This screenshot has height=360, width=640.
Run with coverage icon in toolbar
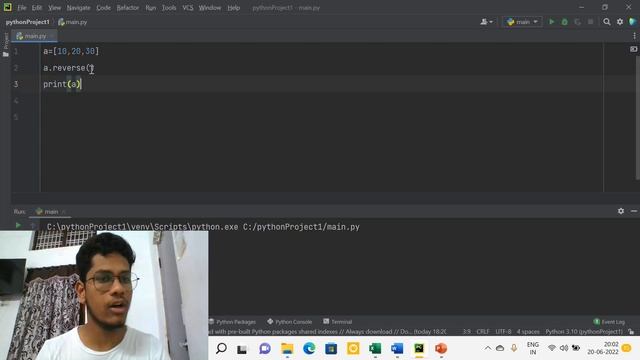coord(578,22)
